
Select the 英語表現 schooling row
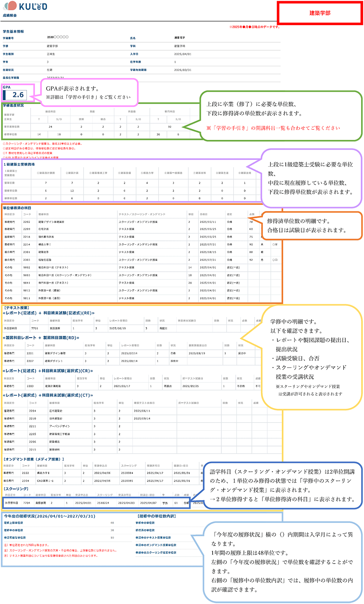pyautogui.click(x=96, y=503)
